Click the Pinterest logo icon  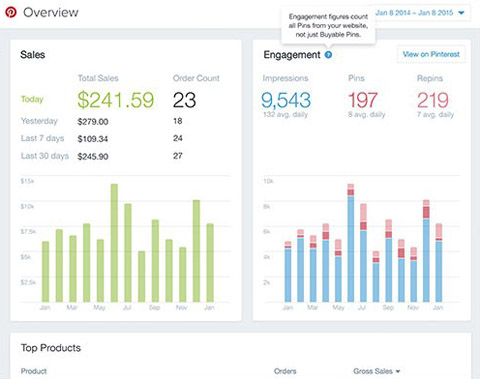[11, 12]
